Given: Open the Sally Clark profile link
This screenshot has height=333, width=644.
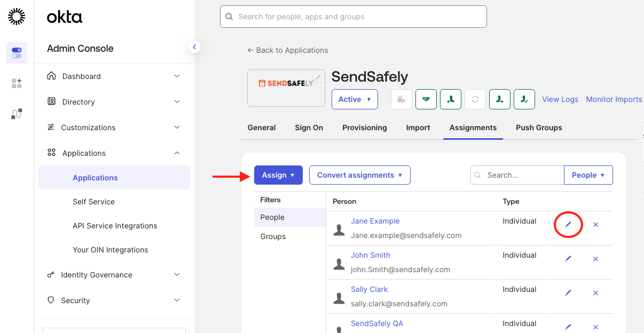Looking at the screenshot, I should pyautogui.click(x=369, y=289).
